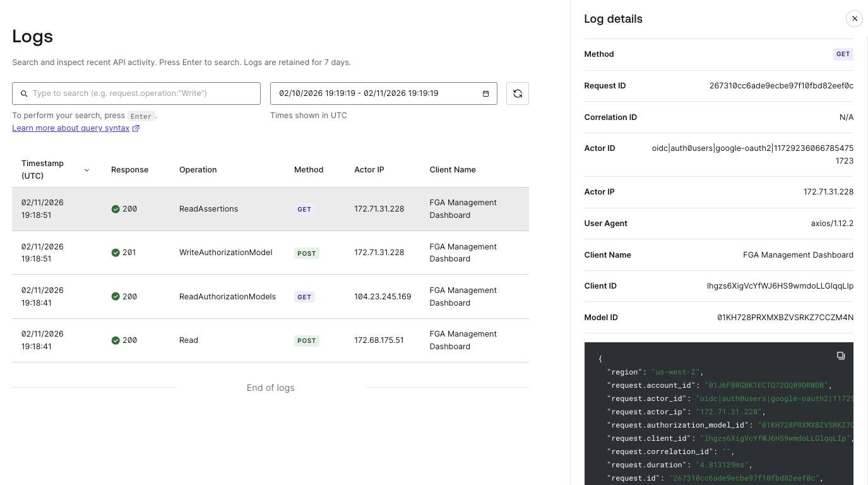Viewport: 868px width, 485px height.
Task: Click GET badge in ReadAssertions row
Action: (304, 210)
